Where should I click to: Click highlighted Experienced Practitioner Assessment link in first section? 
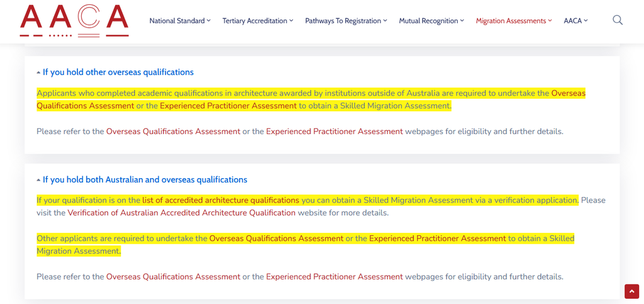[228, 106]
